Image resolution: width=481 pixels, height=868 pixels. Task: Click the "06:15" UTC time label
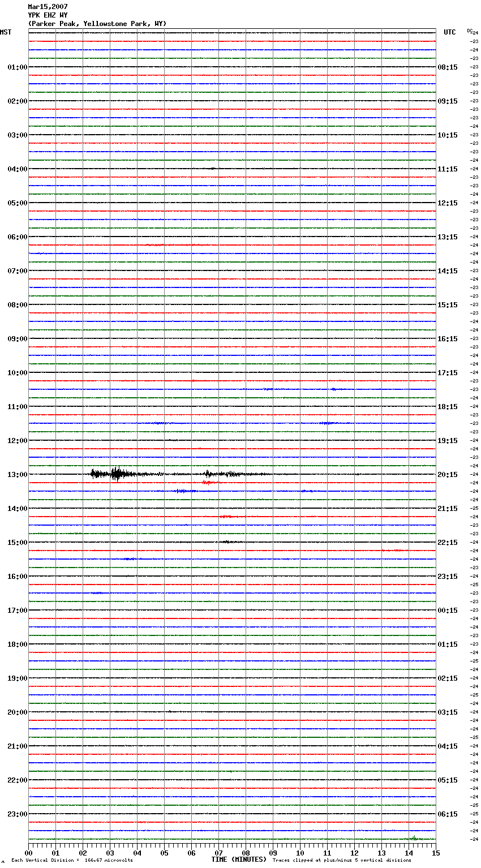[x=448, y=814]
